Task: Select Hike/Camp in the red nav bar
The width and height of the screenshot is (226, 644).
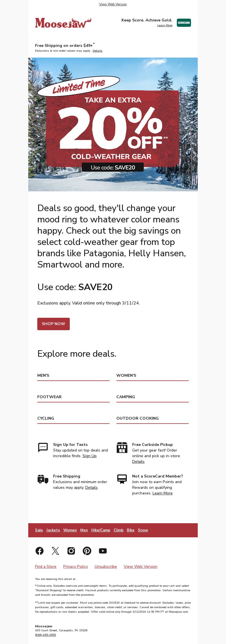Action: coord(101,530)
